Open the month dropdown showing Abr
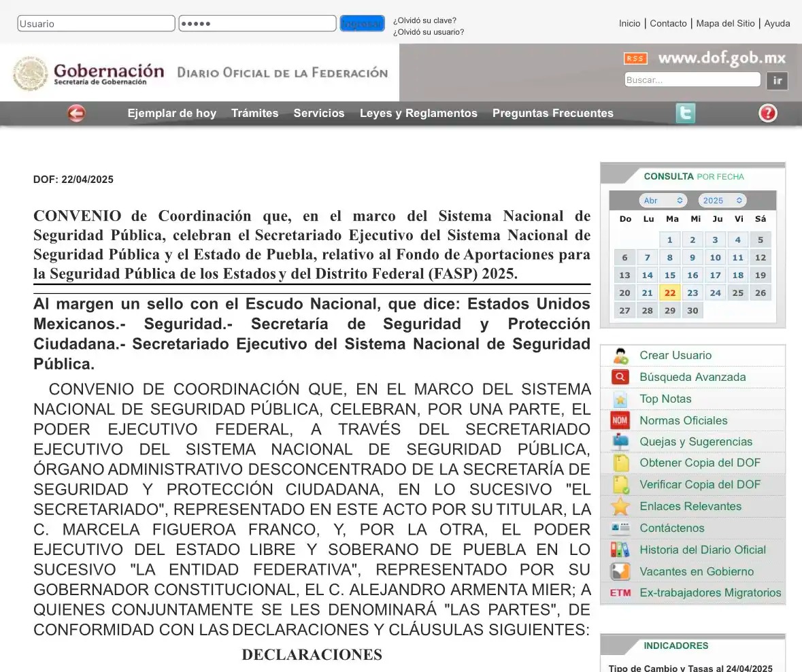 point(663,201)
